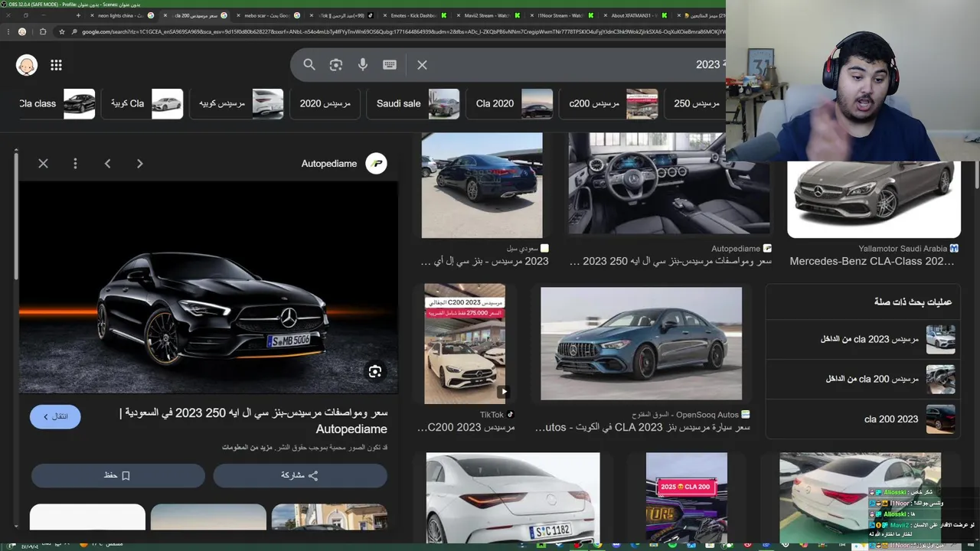Screen dimensions: 980x551
Task: Start voice search with microphone icon
Action: [x=363, y=65]
